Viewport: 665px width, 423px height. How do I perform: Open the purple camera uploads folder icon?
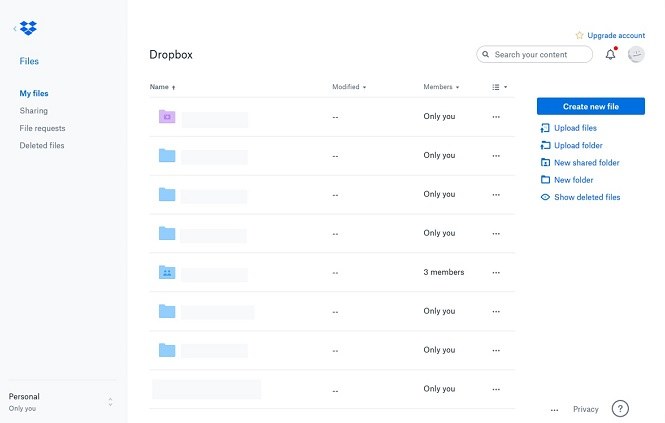coord(167,116)
